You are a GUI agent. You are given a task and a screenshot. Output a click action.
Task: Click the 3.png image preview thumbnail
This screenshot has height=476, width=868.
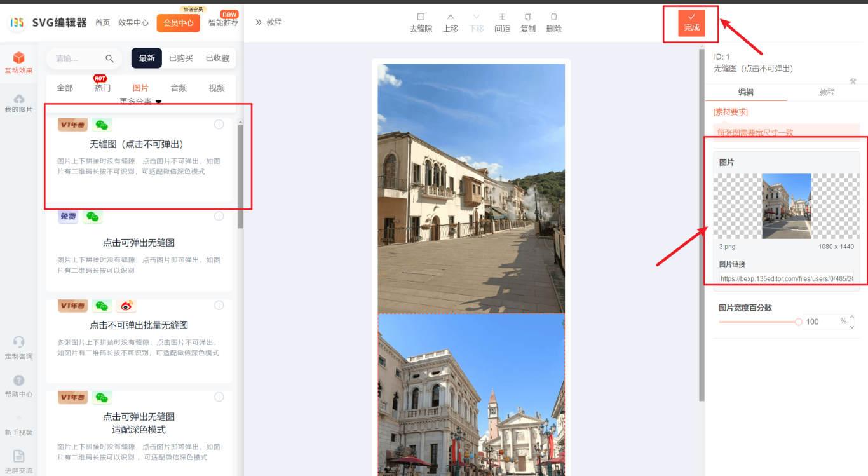click(787, 206)
